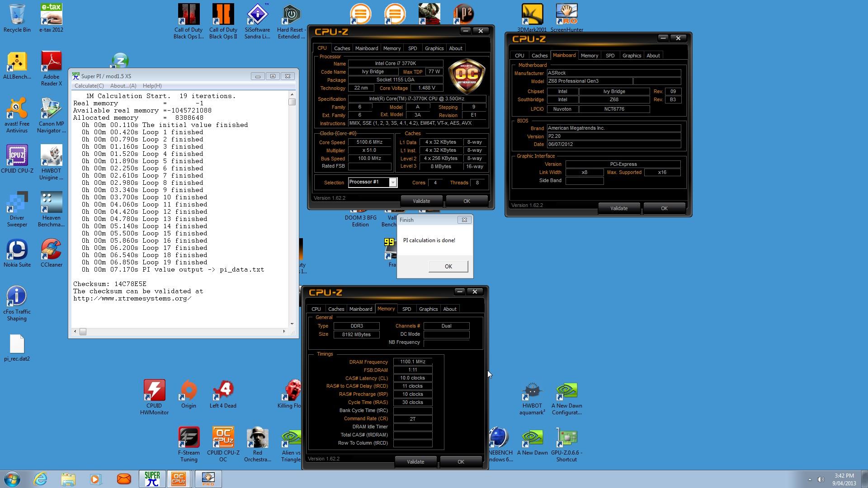Launch Call of Duty Black Ops II shortcut
The height and width of the screenshot is (488, 868).
click(x=223, y=22)
